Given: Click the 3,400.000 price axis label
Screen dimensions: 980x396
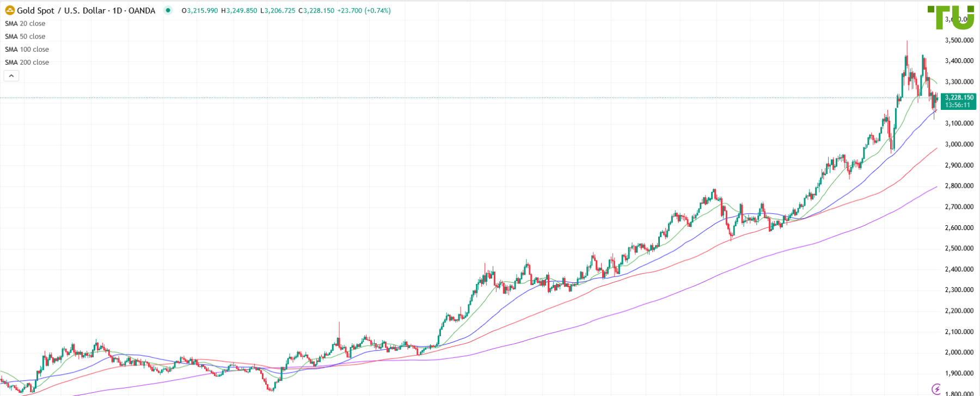Looking at the screenshot, I should [x=959, y=61].
